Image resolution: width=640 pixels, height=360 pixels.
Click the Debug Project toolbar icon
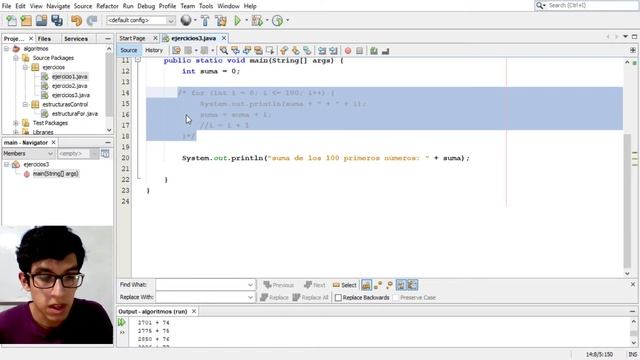point(257,20)
